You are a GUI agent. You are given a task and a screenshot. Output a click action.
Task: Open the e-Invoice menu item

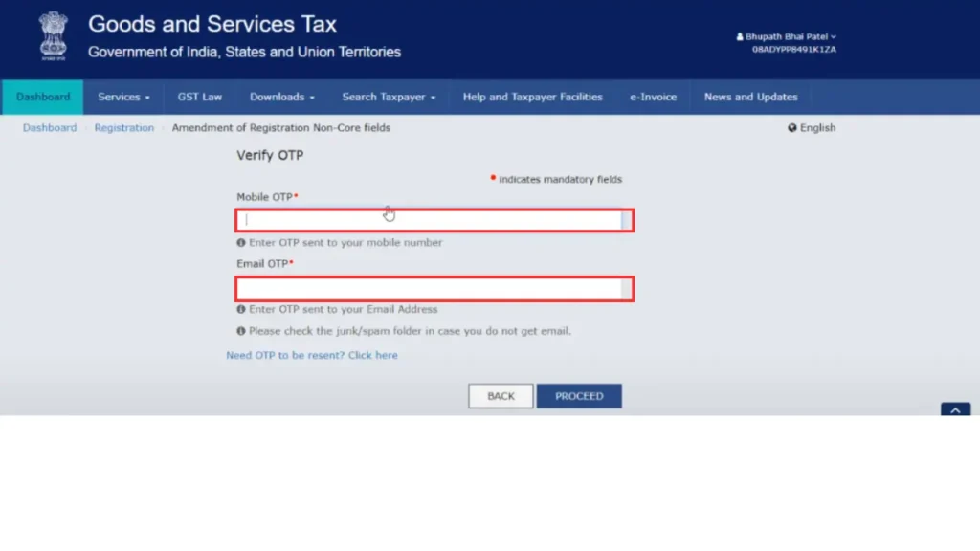pyautogui.click(x=653, y=97)
